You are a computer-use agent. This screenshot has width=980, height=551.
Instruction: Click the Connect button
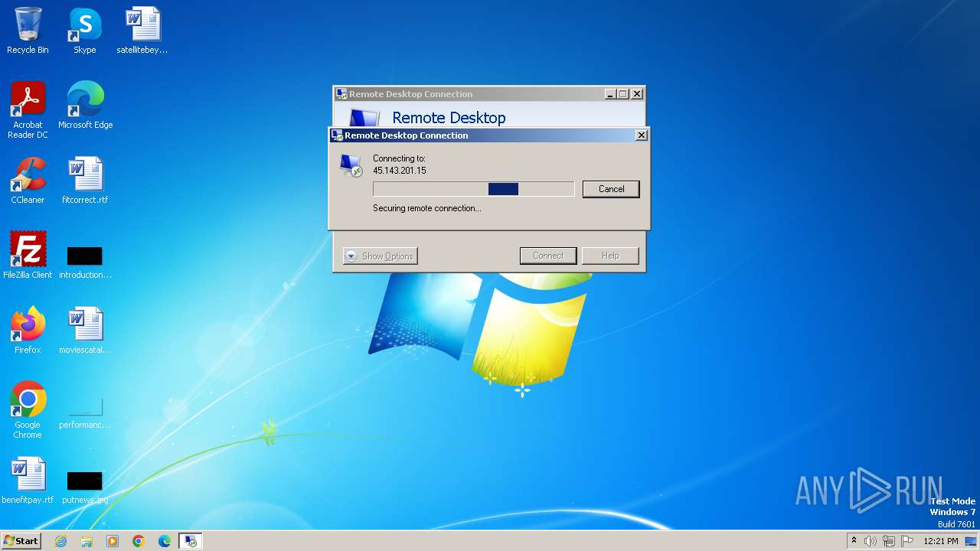pyautogui.click(x=548, y=256)
